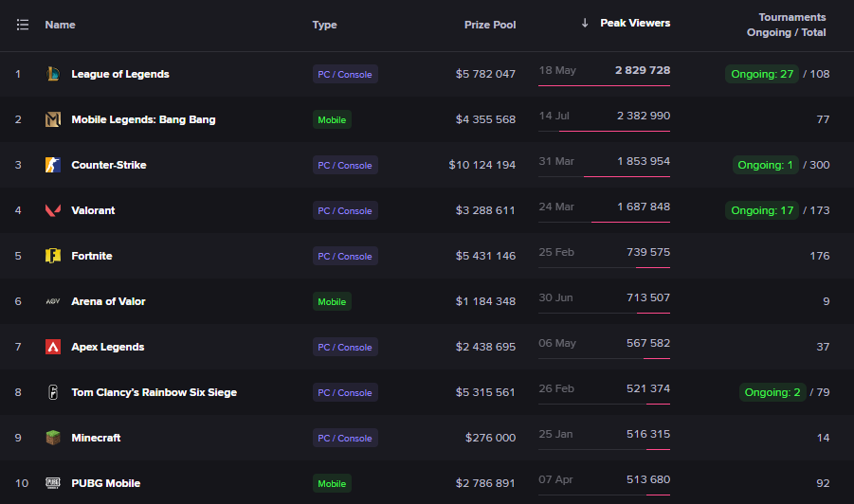Click PC / Console tag for Fortnite

[x=345, y=256]
